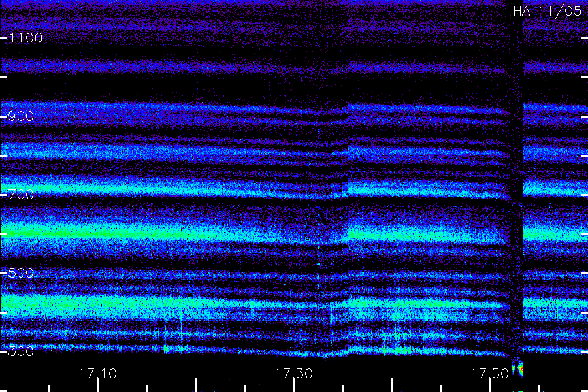The image size is (588, 392).
Task: Click the 17:30 time axis label
Action: 293,374
